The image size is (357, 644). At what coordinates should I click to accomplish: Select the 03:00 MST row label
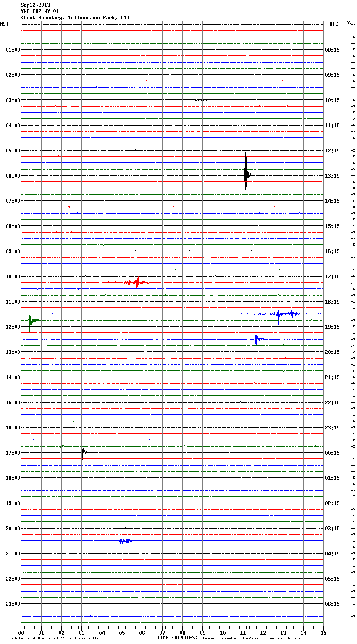[x=13, y=100]
